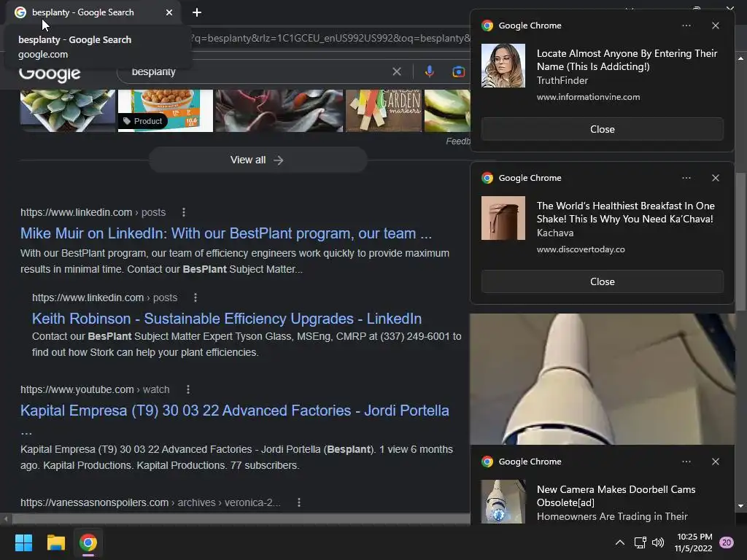The image size is (747, 560).
Task: Open a new Chrome tab
Action: point(197,12)
